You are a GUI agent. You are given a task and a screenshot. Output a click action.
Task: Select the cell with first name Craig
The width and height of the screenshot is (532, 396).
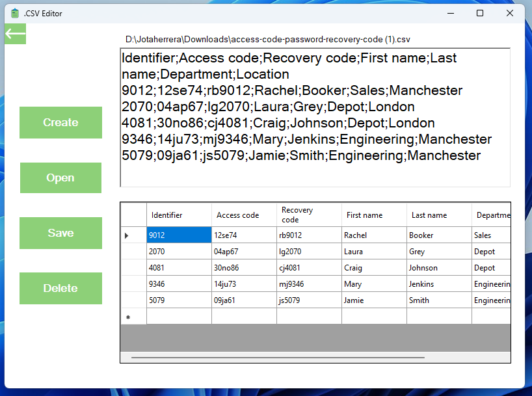(x=374, y=268)
